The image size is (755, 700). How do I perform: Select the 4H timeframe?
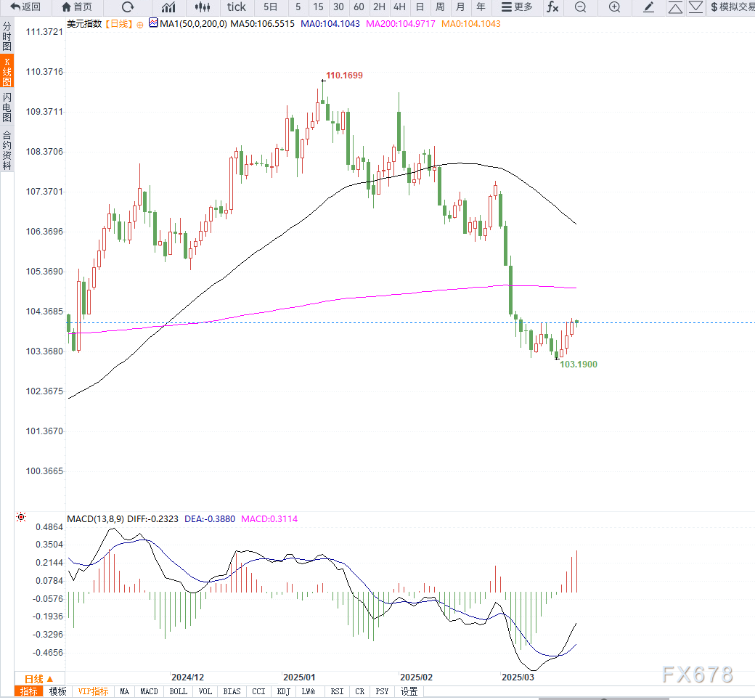(x=399, y=7)
